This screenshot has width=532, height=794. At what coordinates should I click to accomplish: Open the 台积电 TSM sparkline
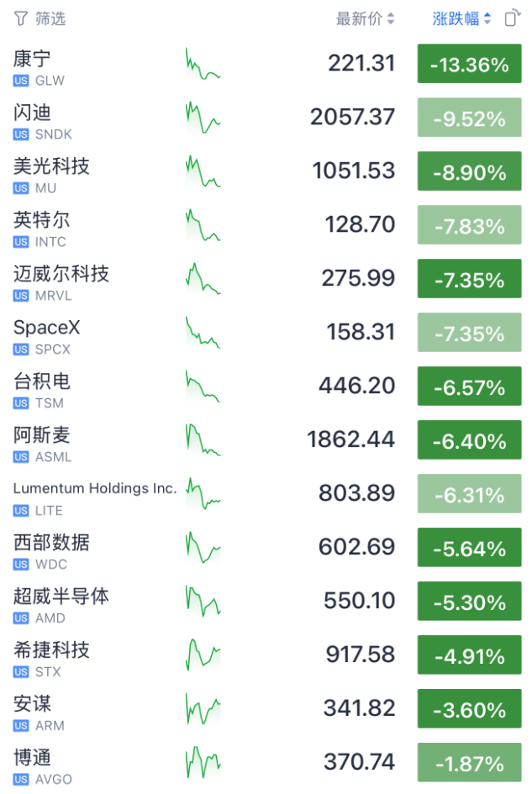point(203,386)
